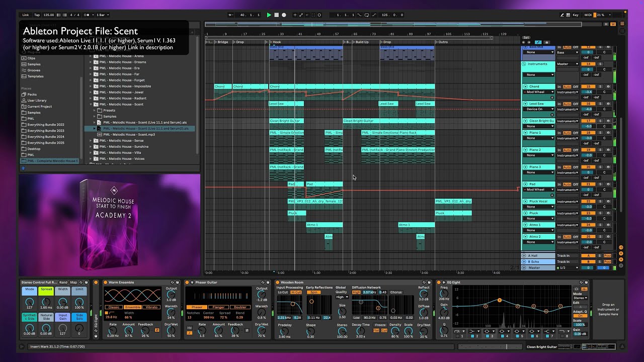Toggle the Automation Mode icon near Set
The image size is (644, 362).
tap(538, 42)
